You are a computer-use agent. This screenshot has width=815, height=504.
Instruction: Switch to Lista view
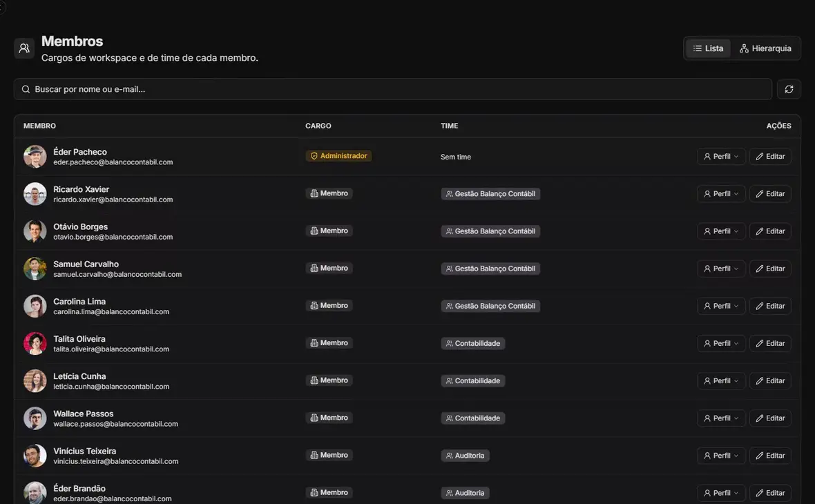click(708, 48)
